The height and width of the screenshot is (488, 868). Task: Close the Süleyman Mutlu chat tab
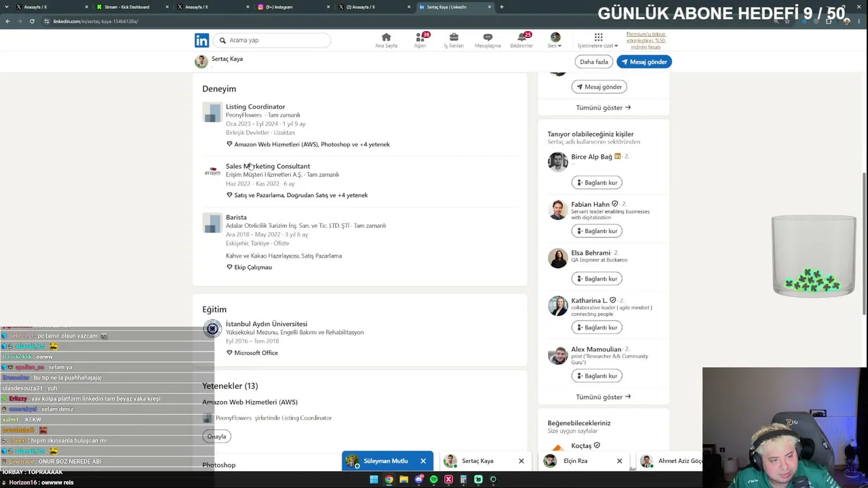(423, 461)
